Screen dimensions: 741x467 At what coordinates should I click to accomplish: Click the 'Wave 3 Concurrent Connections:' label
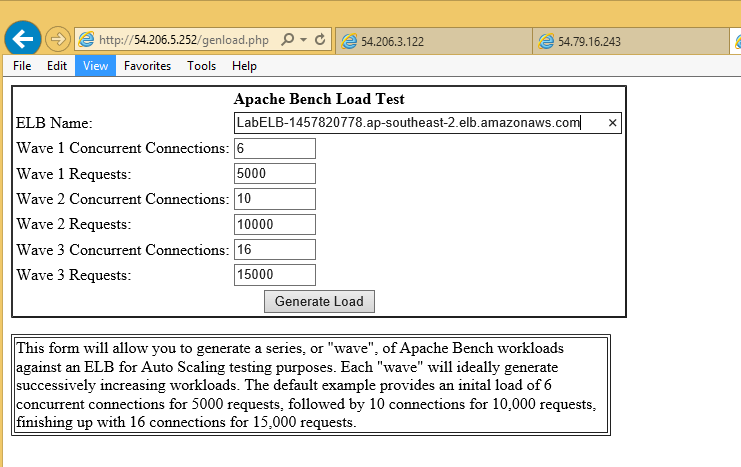[x=123, y=250]
